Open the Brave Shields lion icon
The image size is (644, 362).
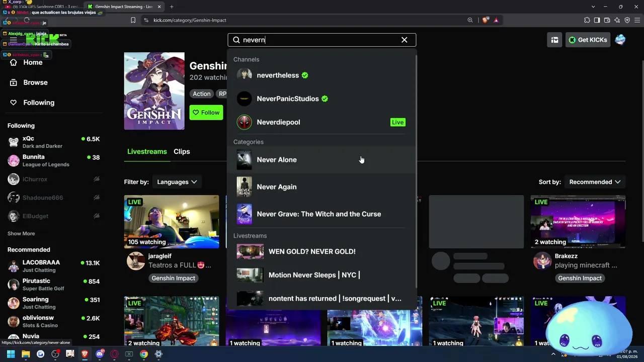tap(485, 20)
